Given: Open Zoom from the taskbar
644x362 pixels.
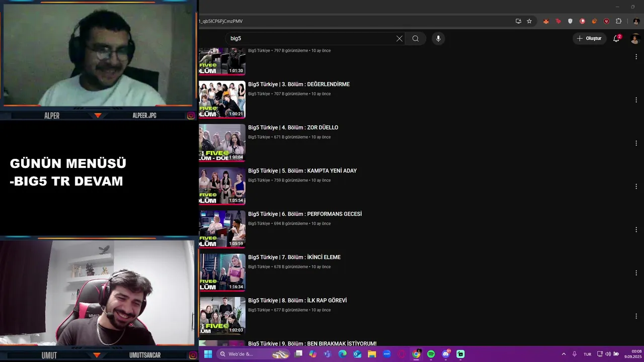Looking at the screenshot, I should tap(387, 354).
